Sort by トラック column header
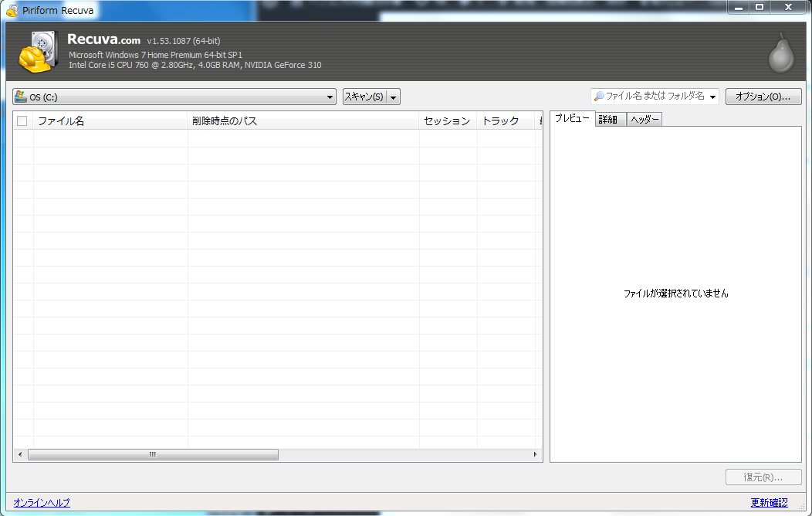Image resolution: width=812 pixels, height=516 pixels. 506,121
